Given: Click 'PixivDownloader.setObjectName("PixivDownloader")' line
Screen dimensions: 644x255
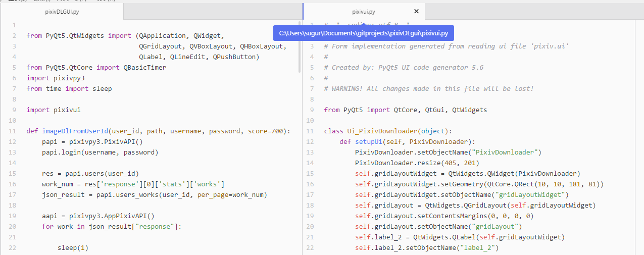Looking at the screenshot, I should tap(448, 152).
